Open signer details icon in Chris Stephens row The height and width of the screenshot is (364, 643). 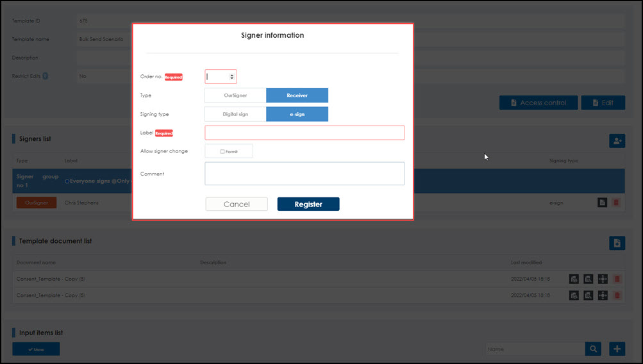coord(602,203)
